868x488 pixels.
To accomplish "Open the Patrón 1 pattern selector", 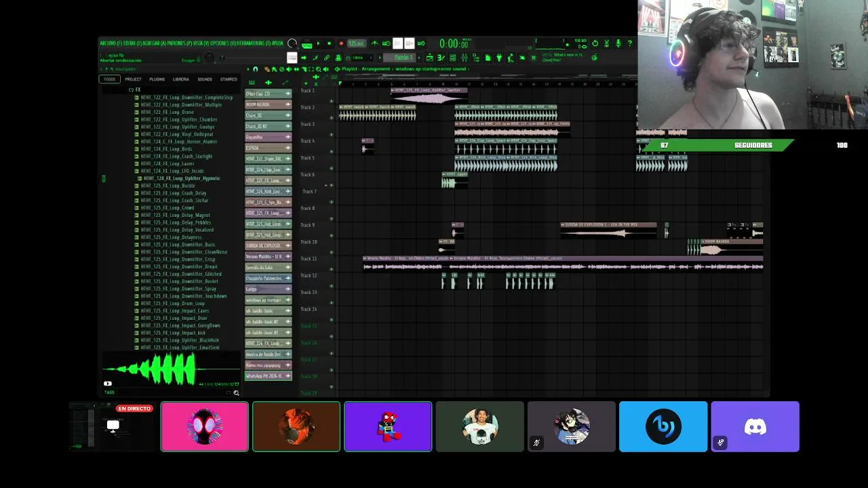I will [400, 58].
